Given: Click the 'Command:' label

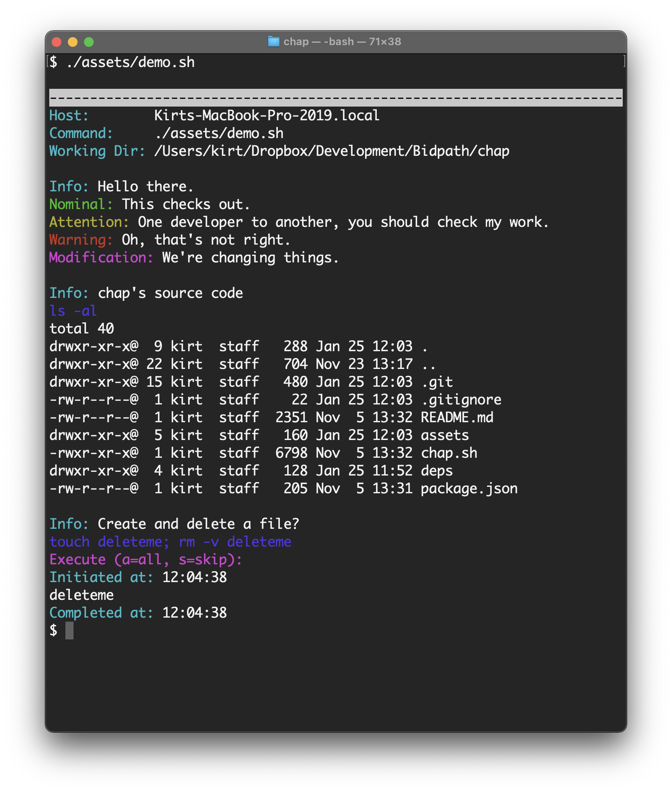Looking at the screenshot, I should click(x=81, y=133).
